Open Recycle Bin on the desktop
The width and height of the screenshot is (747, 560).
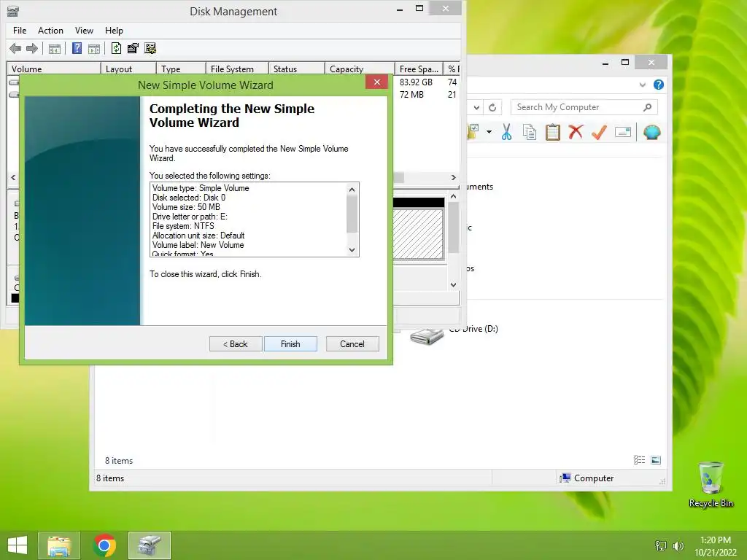click(x=711, y=484)
